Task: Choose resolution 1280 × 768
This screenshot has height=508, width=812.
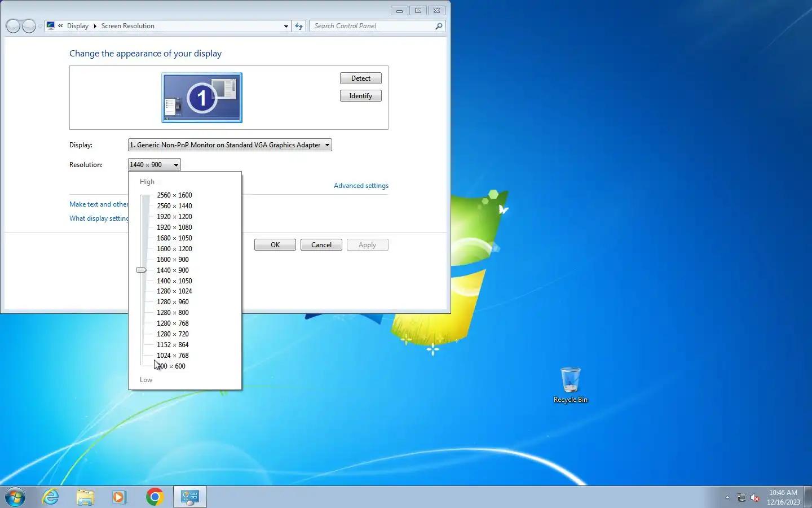Action: click(173, 323)
